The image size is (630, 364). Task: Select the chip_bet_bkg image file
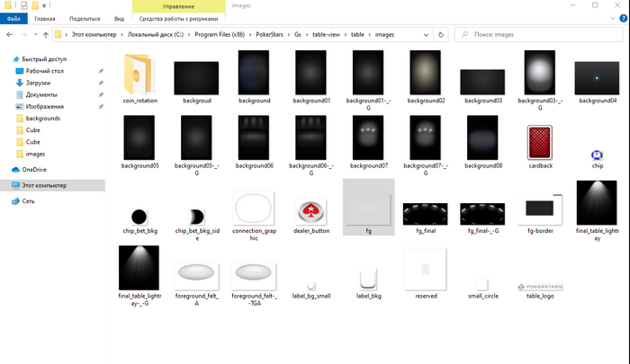[x=139, y=221]
